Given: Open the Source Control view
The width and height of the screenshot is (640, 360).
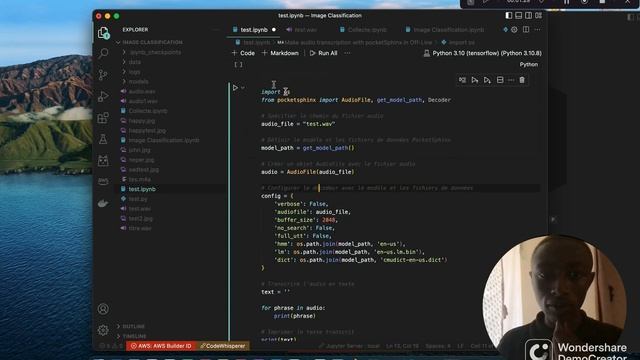Looking at the screenshot, I should 103,74.
